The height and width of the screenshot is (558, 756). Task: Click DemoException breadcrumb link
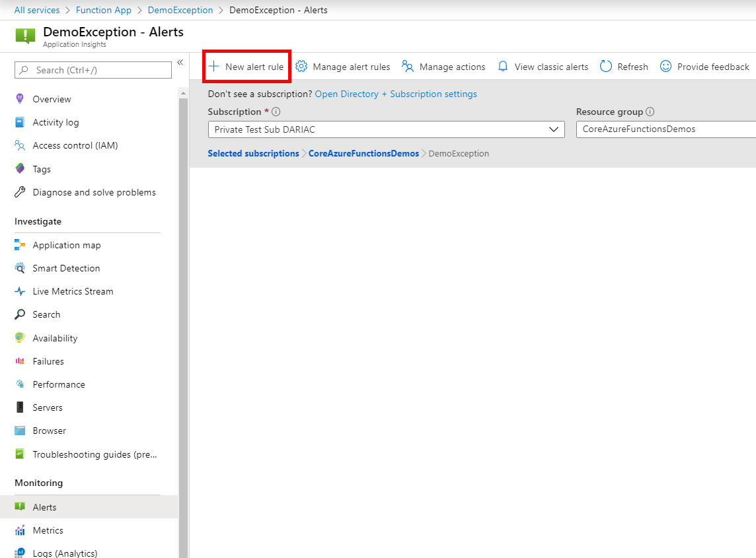pyautogui.click(x=180, y=10)
